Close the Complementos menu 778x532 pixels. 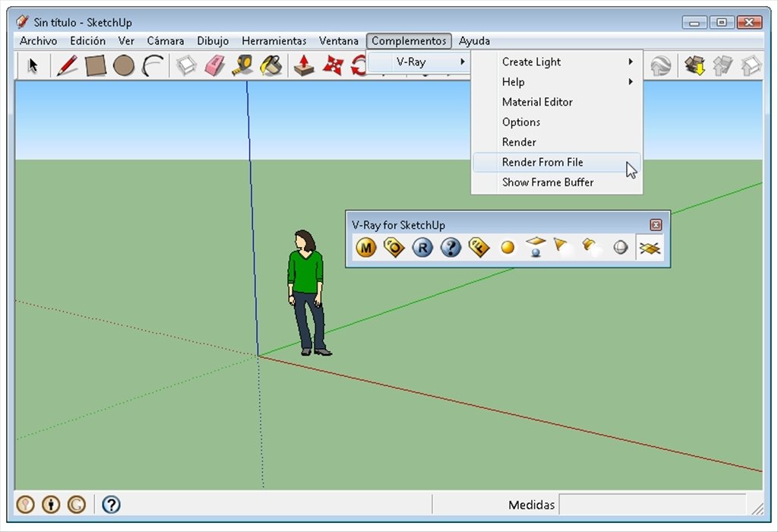point(409,41)
